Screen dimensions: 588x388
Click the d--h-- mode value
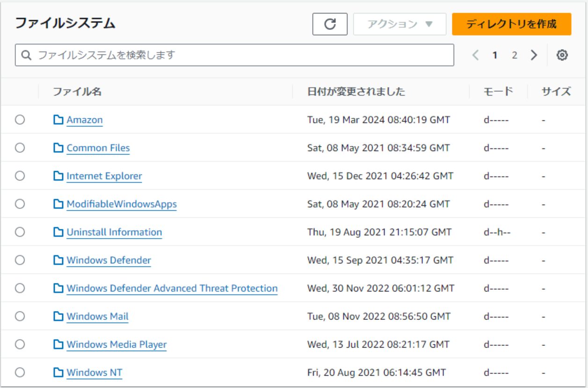click(497, 232)
